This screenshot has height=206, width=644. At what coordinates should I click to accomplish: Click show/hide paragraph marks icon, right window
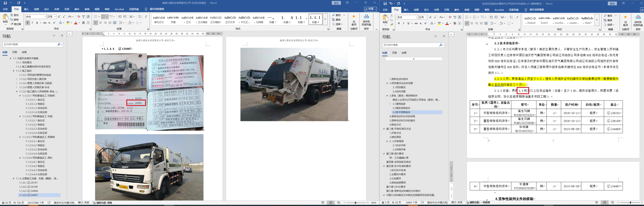point(517,17)
